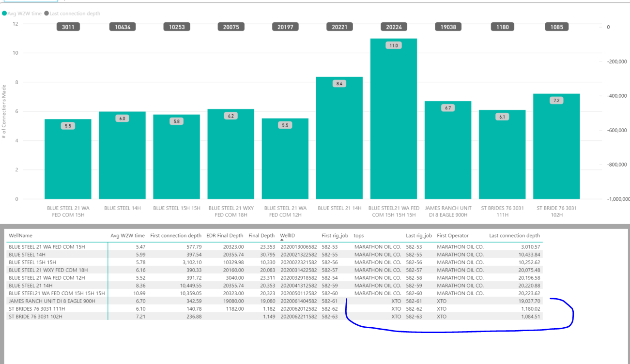630x364 pixels.
Task: Click the 30,795 Final Depth cell
Action: (x=267, y=254)
